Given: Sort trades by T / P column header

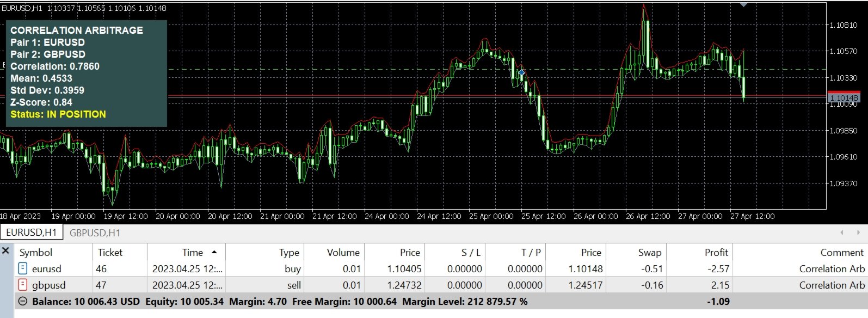Looking at the screenshot, I should click(515, 252).
